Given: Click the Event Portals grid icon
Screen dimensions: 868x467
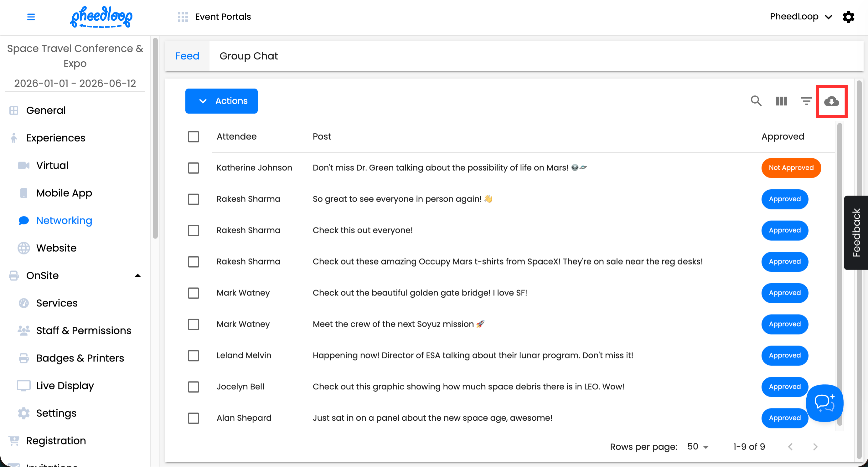Looking at the screenshot, I should pyautogui.click(x=183, y=17).
